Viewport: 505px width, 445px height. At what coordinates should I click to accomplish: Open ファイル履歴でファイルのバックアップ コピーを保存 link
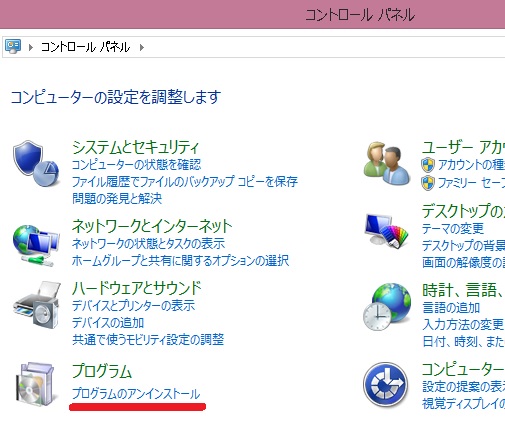point(185,182)
